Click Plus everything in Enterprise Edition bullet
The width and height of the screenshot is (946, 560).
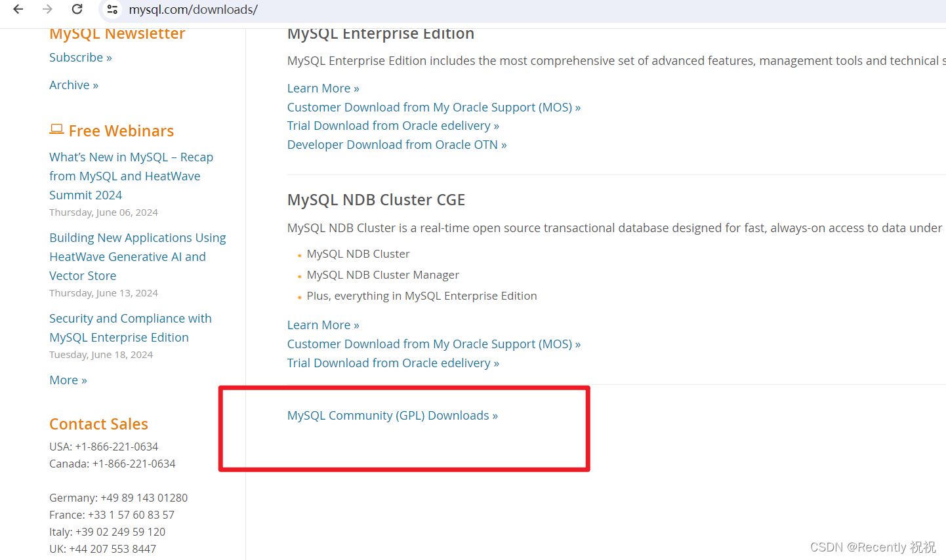pos(422,296)
